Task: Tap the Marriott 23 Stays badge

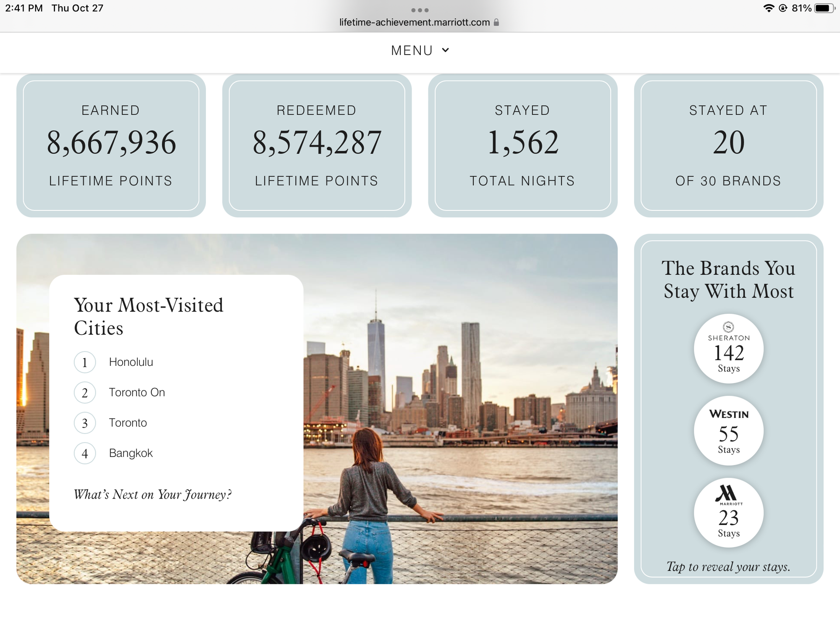Action: [x=729, y=512]
